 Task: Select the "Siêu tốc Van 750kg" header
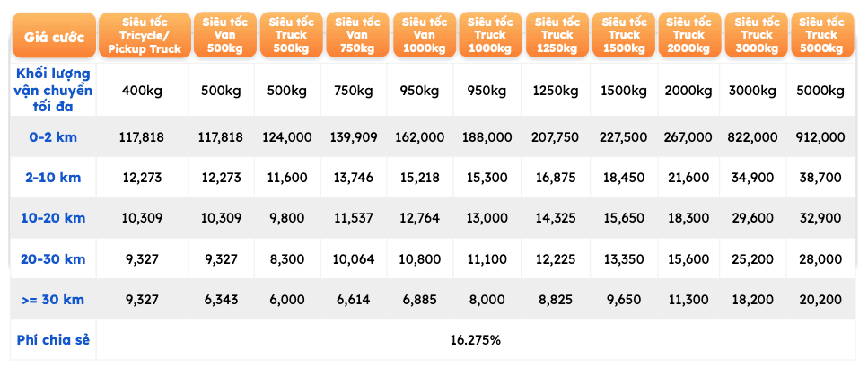pos(352,35)
